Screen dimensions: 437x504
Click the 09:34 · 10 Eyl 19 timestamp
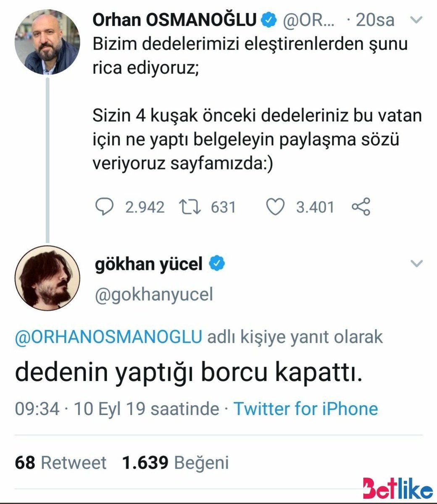(x=117, y=409)
